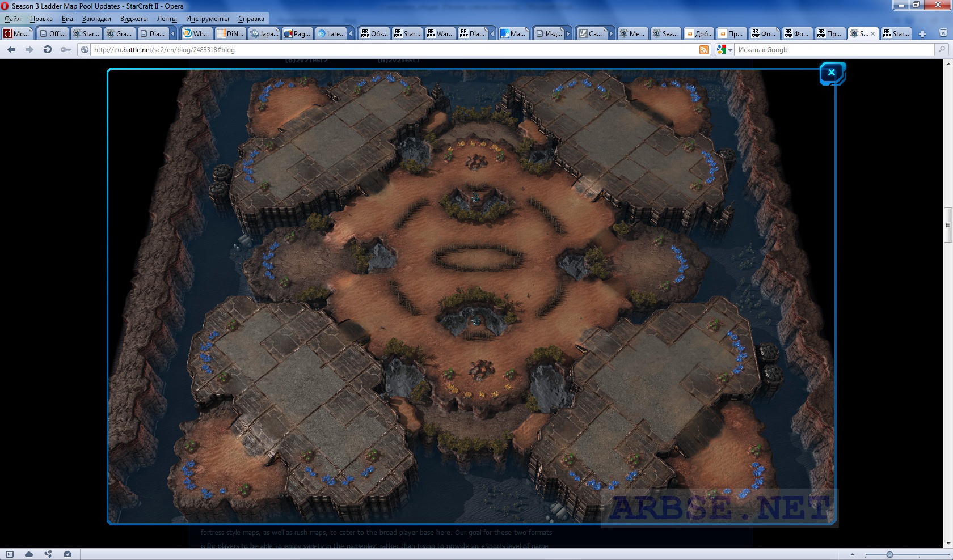Open zoom options arrow in status bar

coord(852,554)
